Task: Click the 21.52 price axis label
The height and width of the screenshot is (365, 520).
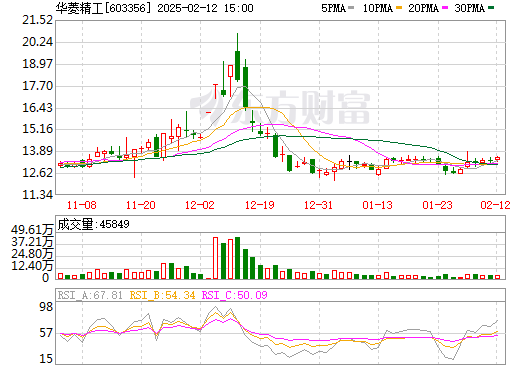Action: pyautogui.click(x=37, y=20)
